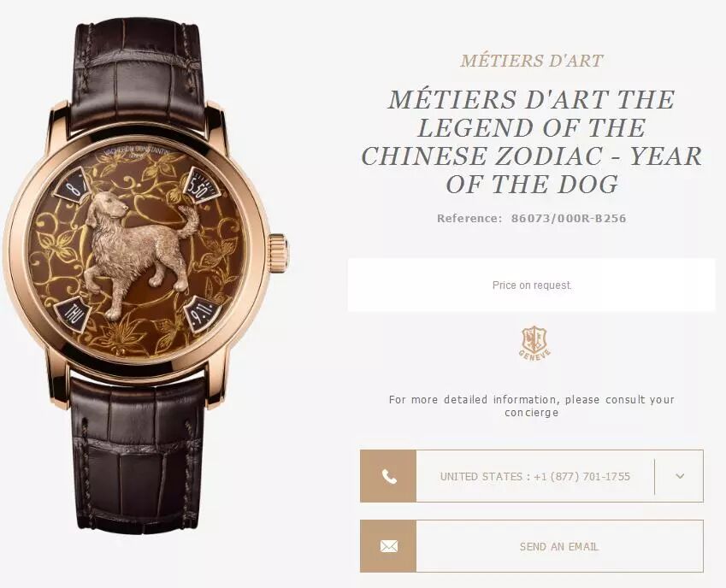Screen dimensions: 726x588
Task: Click the watch crown
Action: tap(279, 254)
